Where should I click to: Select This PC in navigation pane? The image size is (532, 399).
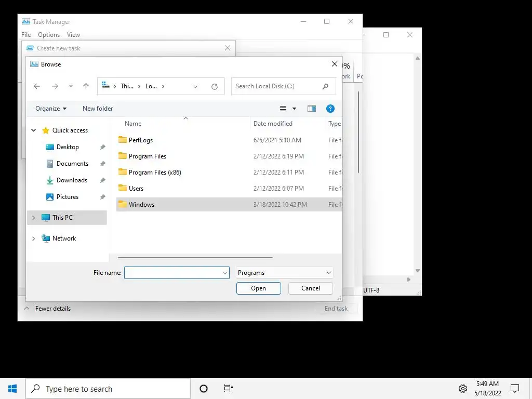click(x=62, y=218)
